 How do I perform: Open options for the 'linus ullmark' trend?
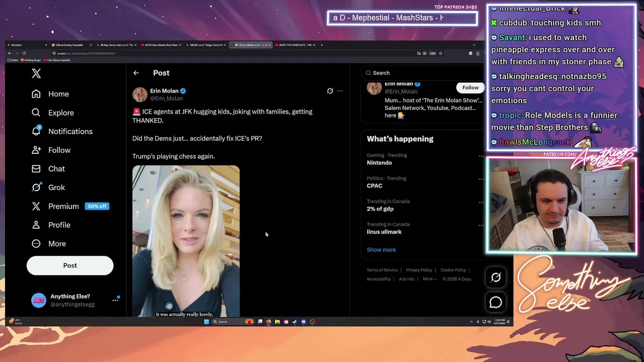(x=481, y=225)
